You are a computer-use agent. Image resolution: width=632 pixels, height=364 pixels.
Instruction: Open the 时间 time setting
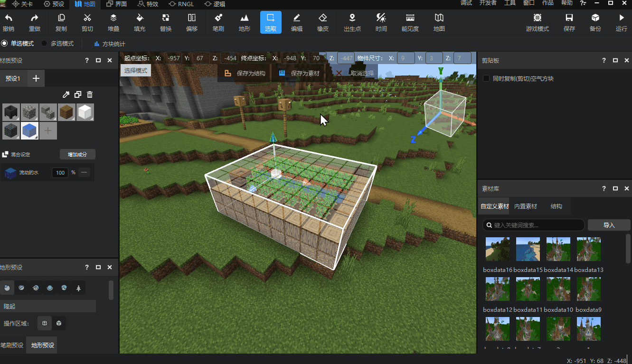381,22
